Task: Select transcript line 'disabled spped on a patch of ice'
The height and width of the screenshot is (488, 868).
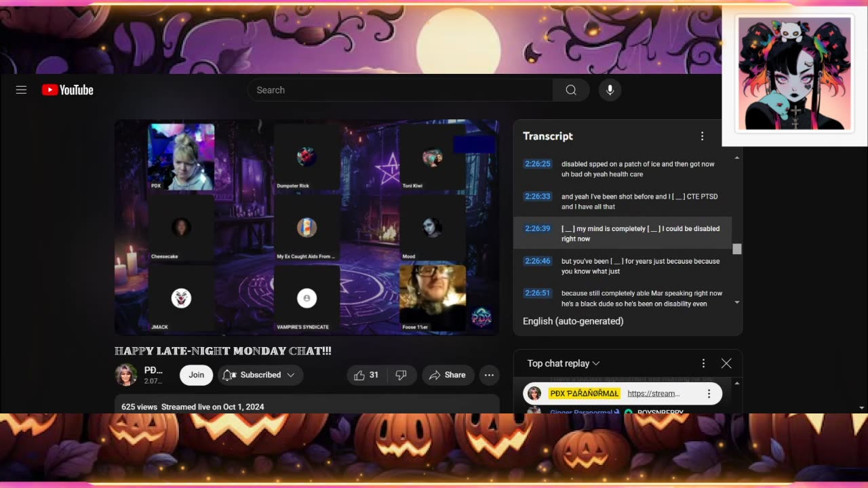Action: tap(637, 169)
